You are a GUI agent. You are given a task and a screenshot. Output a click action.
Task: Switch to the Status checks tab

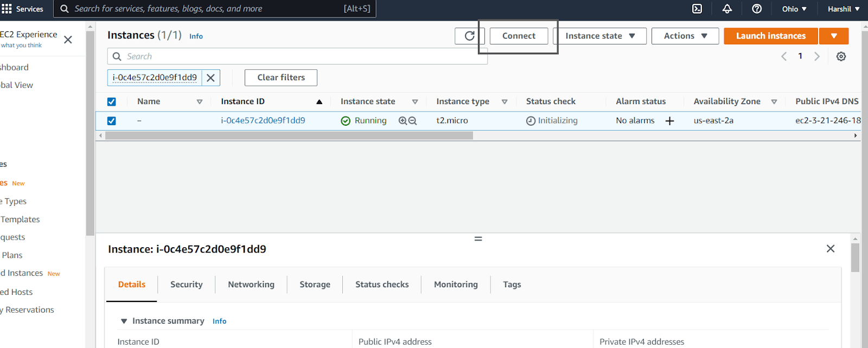click(x=382, y=285)
